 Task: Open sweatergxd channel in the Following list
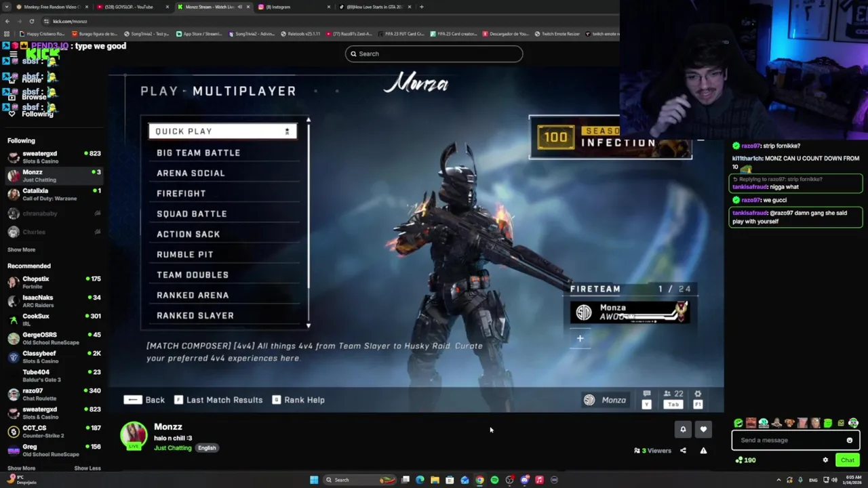54,157
